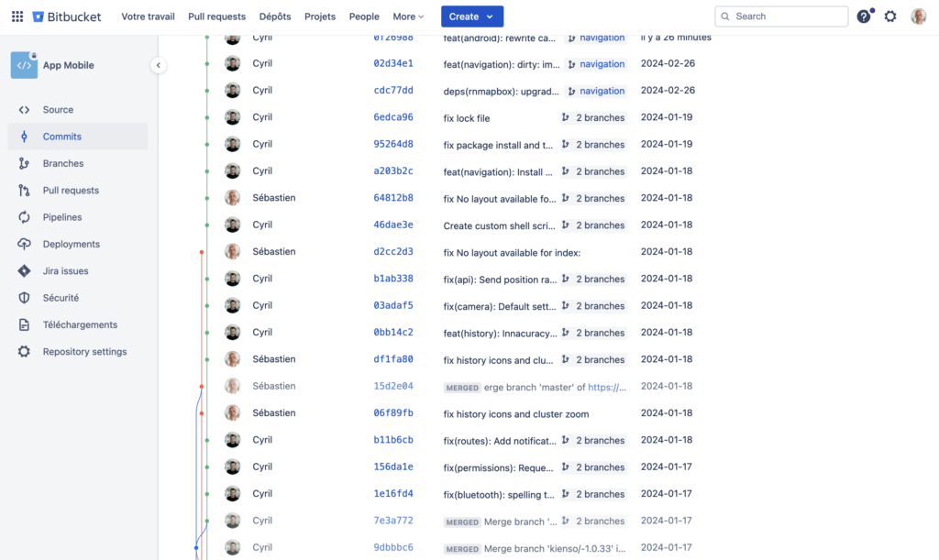Open commit hash 9dbbbc6
The height and width of the screenshot is (560, 939).
(393, 547)
